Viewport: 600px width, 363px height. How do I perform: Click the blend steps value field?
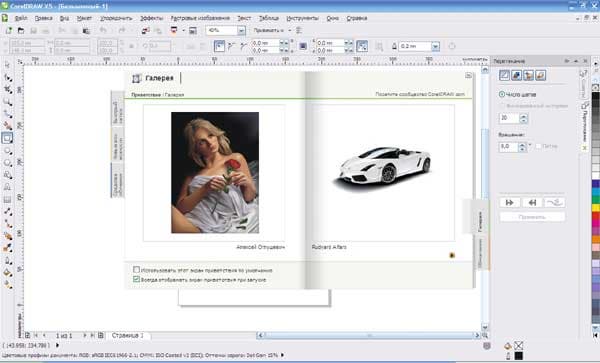[509, 118]
